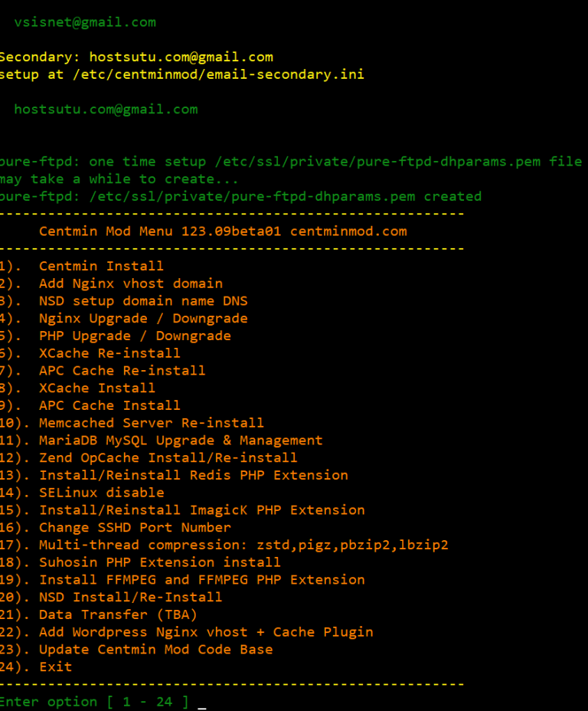
Task: Select the SELinux disable option
Action: point(102,493)
